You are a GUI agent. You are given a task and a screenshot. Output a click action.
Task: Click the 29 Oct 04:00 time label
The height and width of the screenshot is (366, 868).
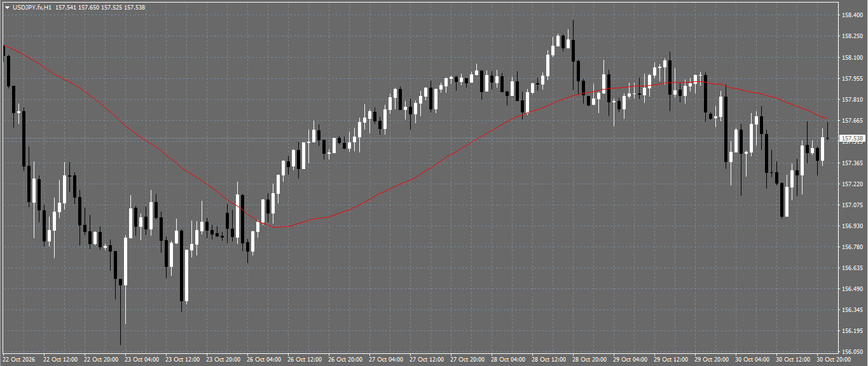[630, 360]
